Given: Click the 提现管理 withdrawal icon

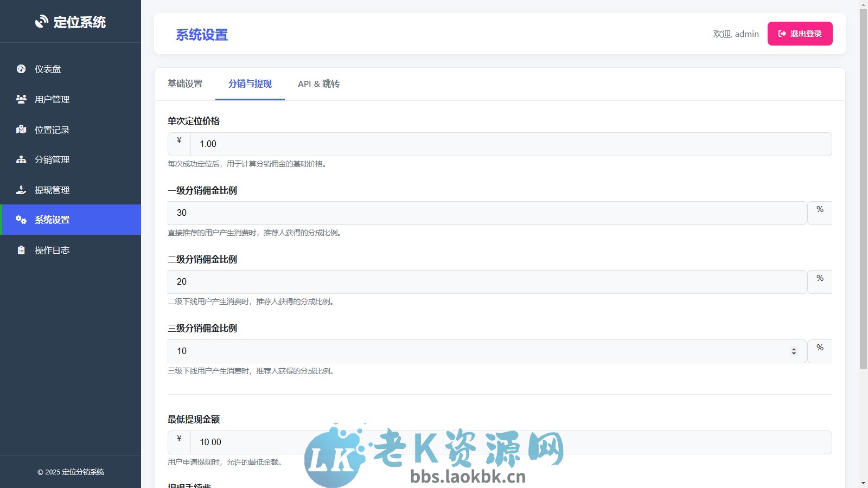Looking at the screenshot, I should pyautogui.click(x=21, y=190).
